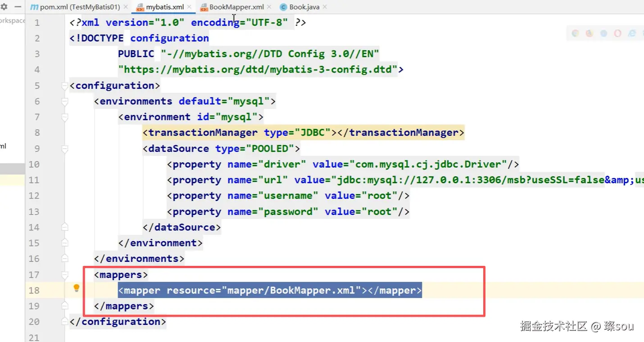Click the closing </environments> tag on line 16
Viewport: 644px width, 342px height.
click(139, 259)
